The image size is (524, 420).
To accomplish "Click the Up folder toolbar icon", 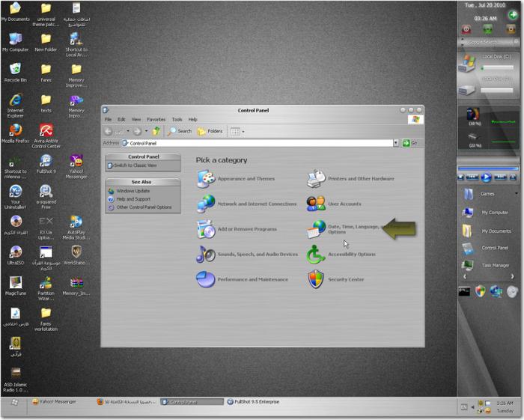I will 156,131.
